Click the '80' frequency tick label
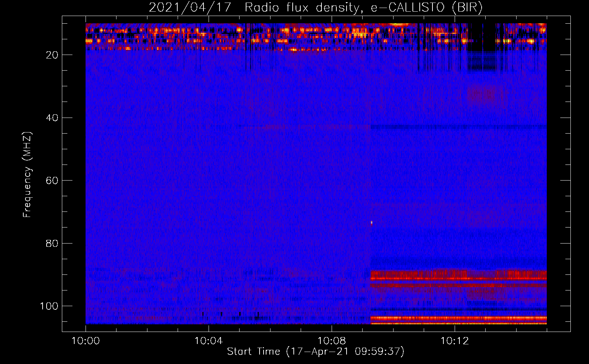 (x=52, y=243)
